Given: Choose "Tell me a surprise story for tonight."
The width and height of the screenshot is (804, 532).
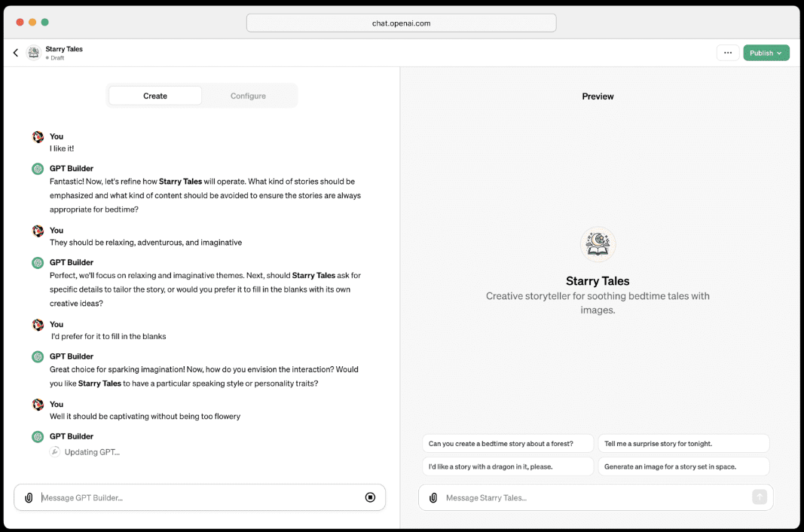Looking at the screenshot, I should pyautogui.click(x=683, y=444).
